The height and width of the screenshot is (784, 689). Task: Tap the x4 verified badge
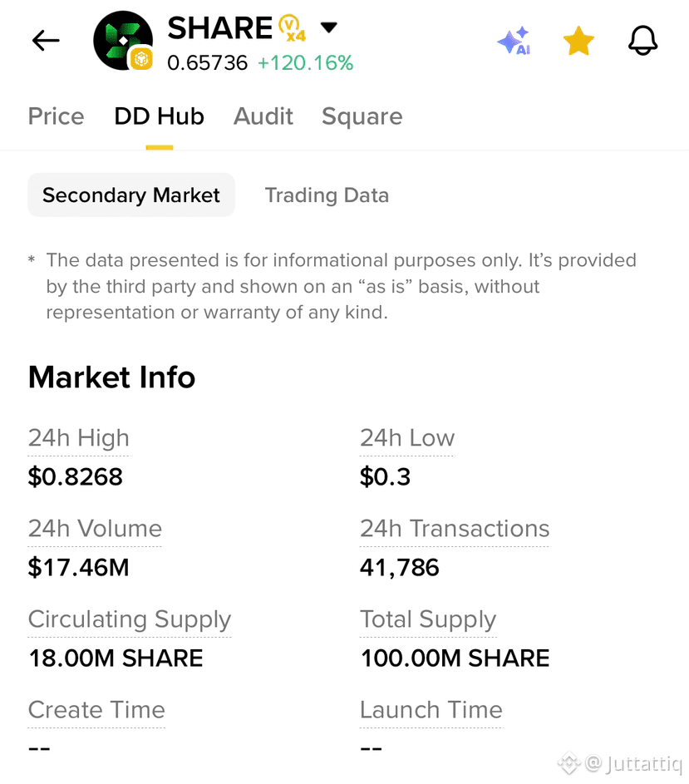292,28
